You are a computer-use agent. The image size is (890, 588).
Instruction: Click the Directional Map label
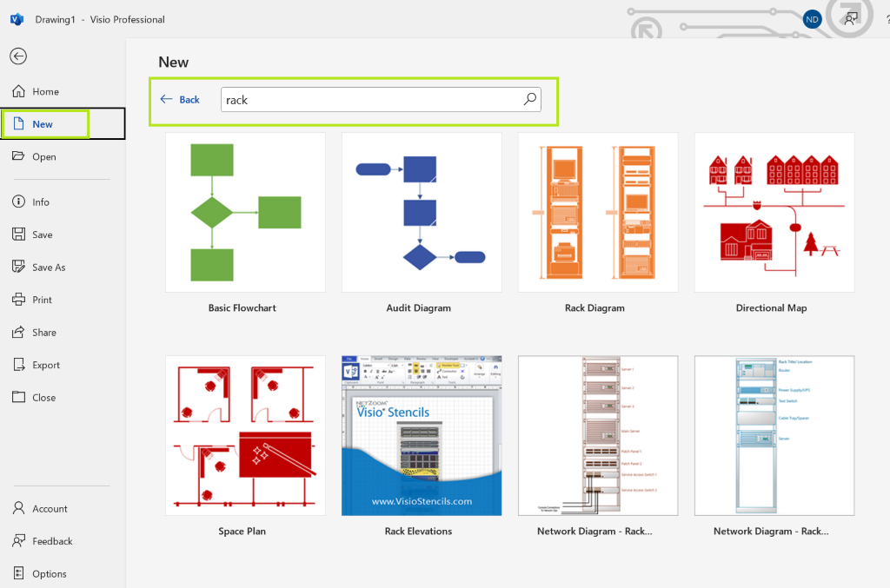tap(772, 307)
